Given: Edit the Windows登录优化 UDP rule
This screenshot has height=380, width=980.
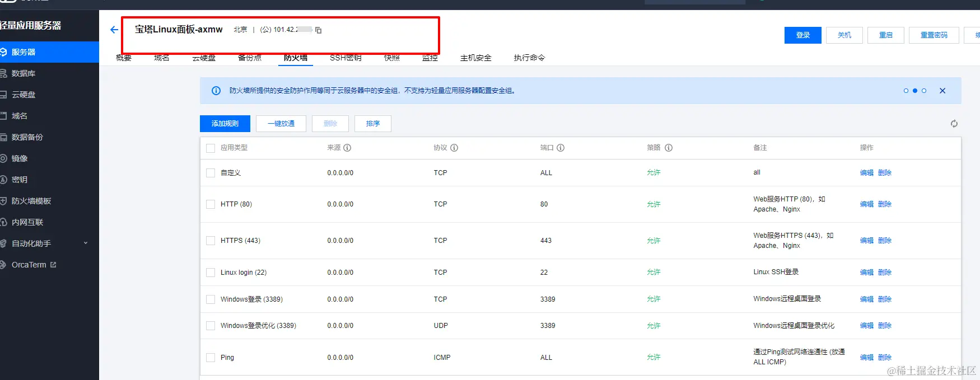Looking at the screenshot, I should point(867,326).
